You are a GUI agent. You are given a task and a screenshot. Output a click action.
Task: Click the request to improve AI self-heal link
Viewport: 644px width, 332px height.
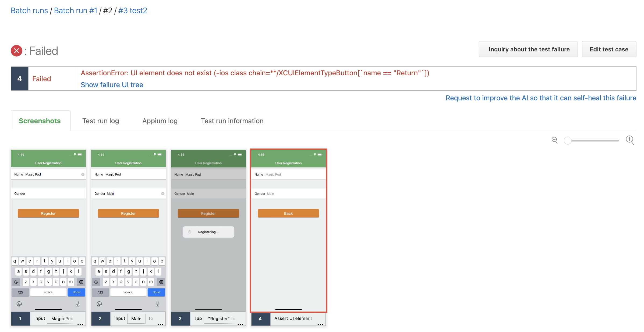click(x=541, y=98)
